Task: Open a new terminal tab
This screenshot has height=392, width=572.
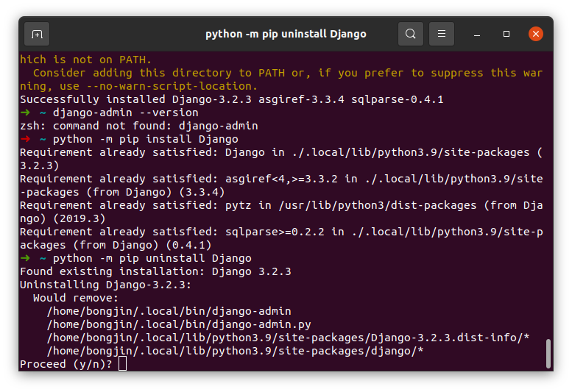Action: point(37,35)
